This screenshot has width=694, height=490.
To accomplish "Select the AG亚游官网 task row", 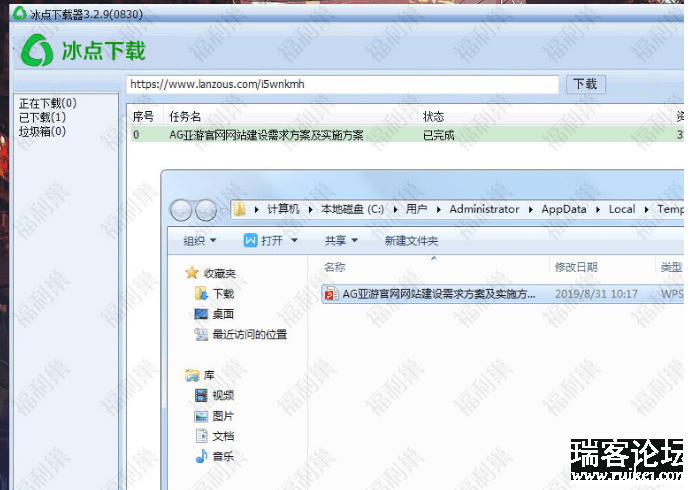I will pos(406,135).
